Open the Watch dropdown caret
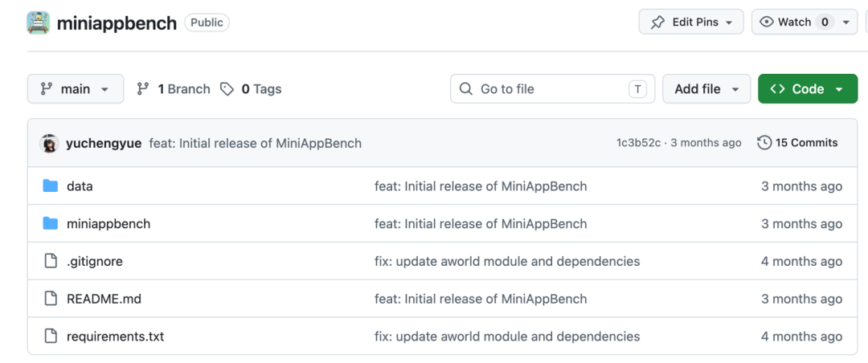 coord(845,22)
